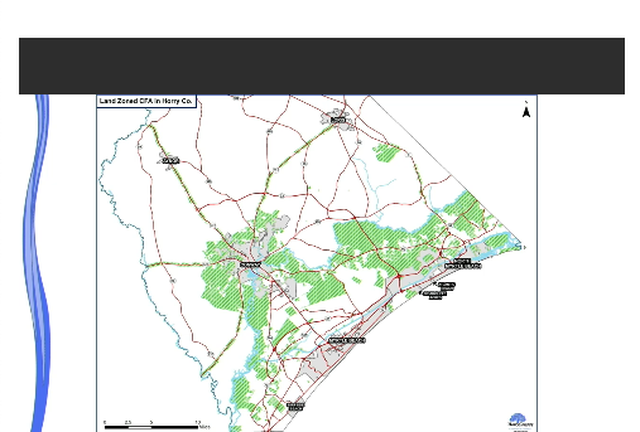Click the green hatched zone west of Conway
The image size is (640, 432).
pos(220,285)
